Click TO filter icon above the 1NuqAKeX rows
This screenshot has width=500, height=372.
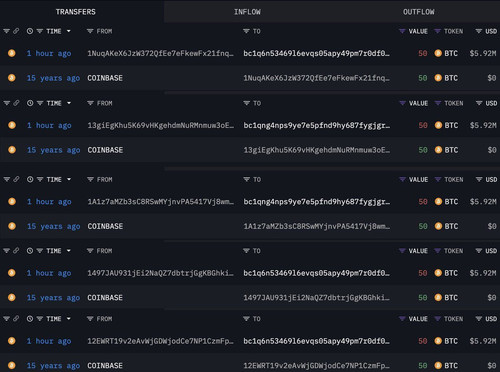click(x=246, y=31)
